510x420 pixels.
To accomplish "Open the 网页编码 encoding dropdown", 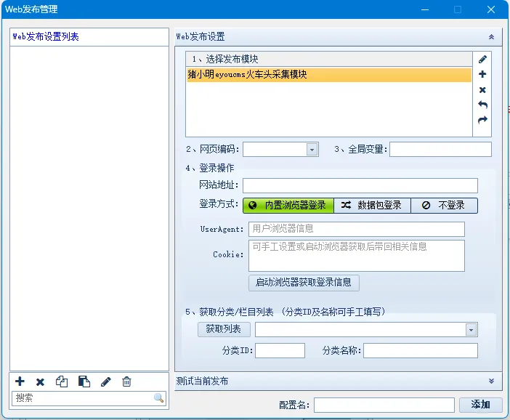I will (x=312, y=149).
